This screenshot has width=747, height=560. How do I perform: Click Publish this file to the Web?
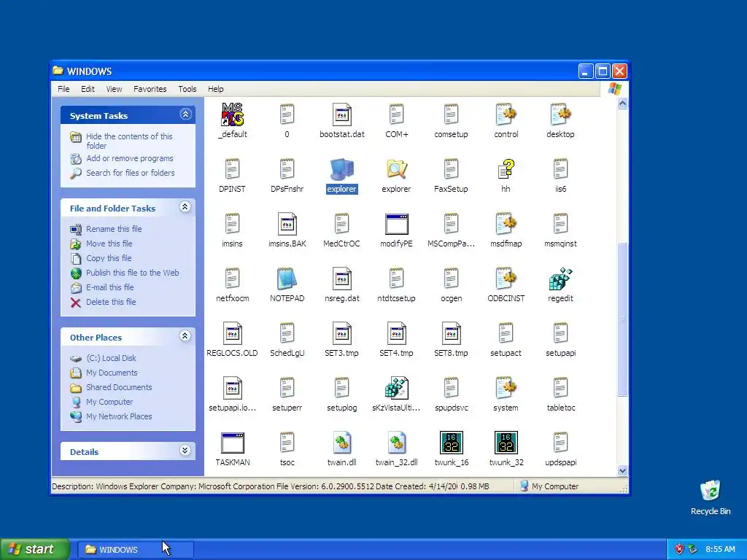(x=133, y=273)
